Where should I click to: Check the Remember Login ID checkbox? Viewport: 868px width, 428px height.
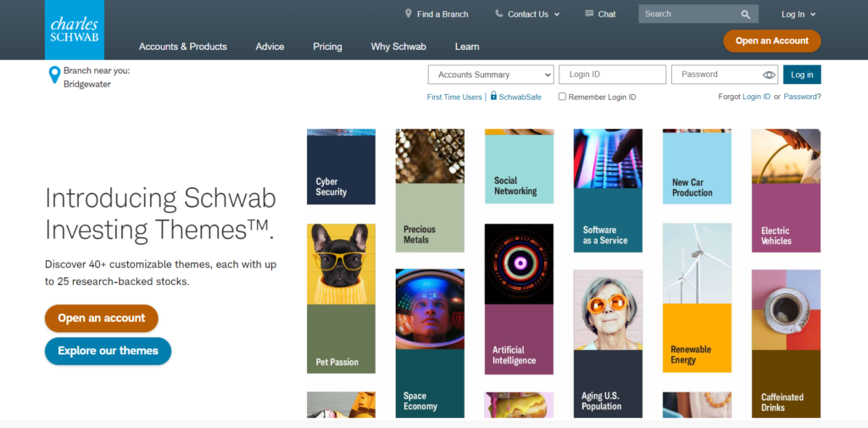(x=563, y=97)
